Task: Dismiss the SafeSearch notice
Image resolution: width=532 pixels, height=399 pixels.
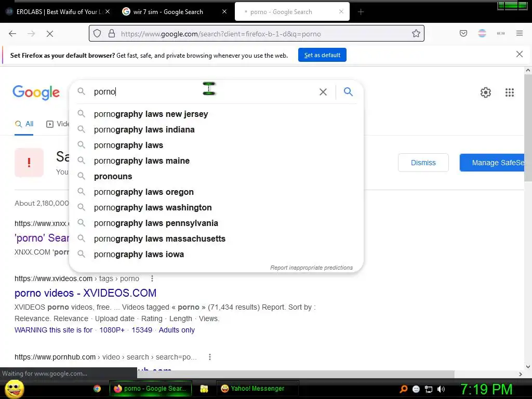Action: pos(423,163)
